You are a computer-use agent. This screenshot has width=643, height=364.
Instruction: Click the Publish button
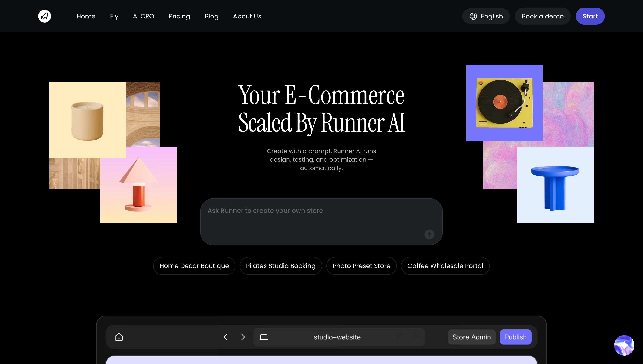(515, 337)
